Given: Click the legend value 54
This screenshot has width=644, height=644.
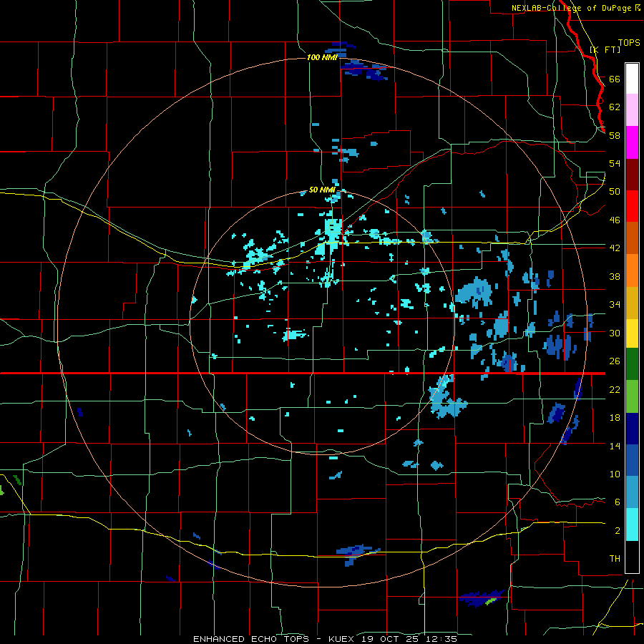Looking at the screenshot, I should [x=615, y=163].
